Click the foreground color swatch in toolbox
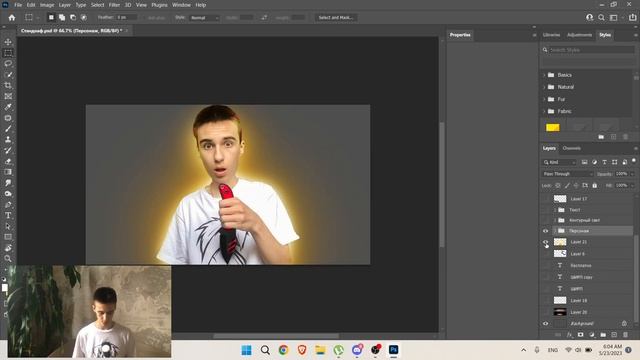 pos(4,288)
